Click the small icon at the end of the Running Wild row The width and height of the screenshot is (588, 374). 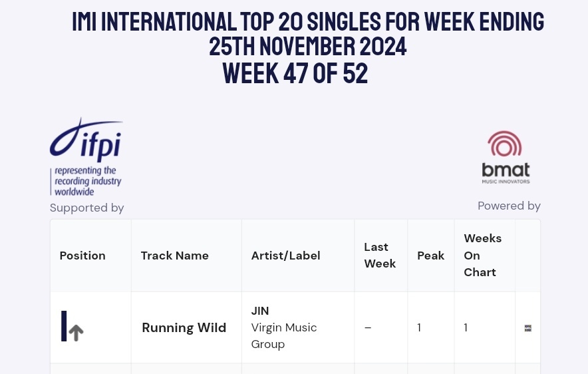click(x=527, y=328)
